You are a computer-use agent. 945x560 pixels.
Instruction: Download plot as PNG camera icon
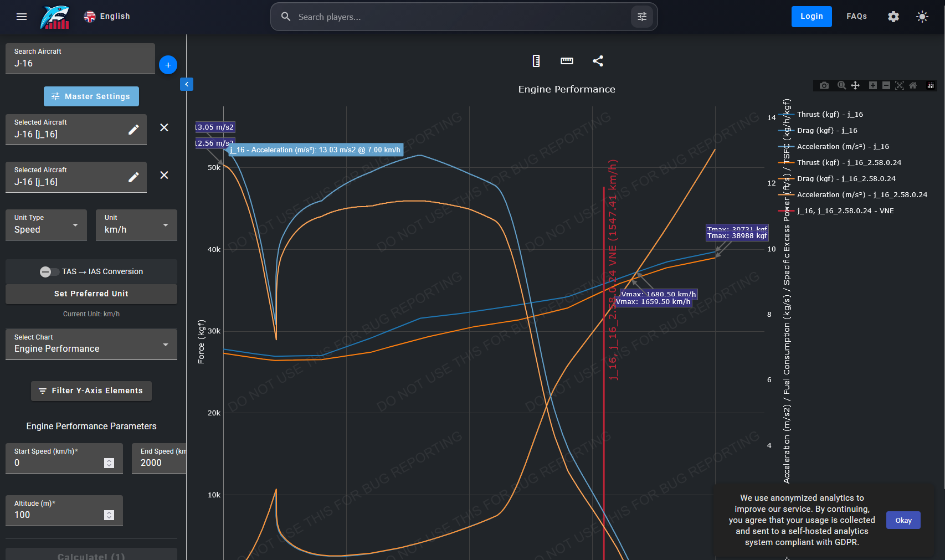824,85
